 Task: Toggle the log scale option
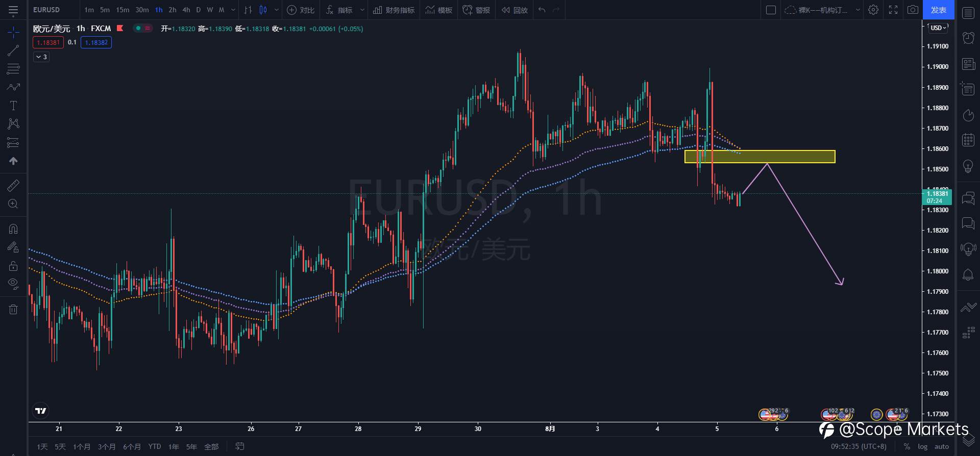(922, 446)
